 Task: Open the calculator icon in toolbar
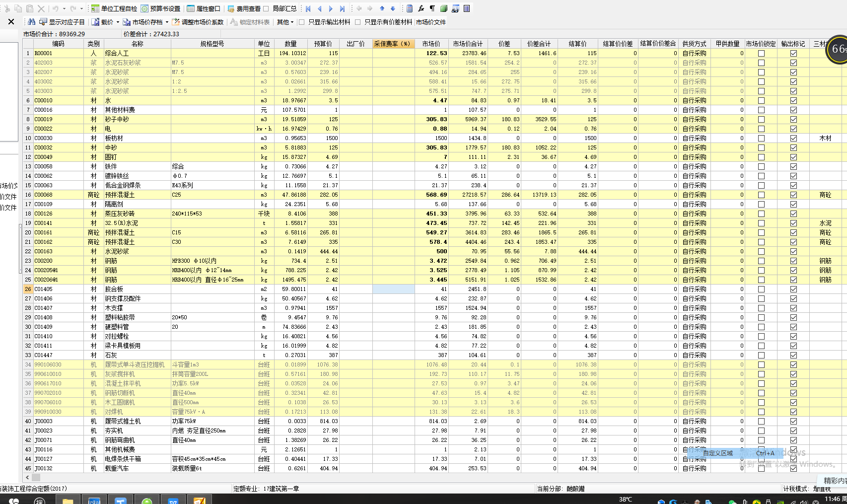click(x=410, y=8)
